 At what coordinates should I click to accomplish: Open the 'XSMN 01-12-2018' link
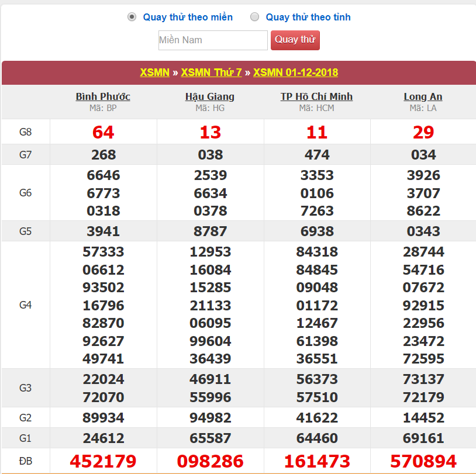(x=295, y=72)
